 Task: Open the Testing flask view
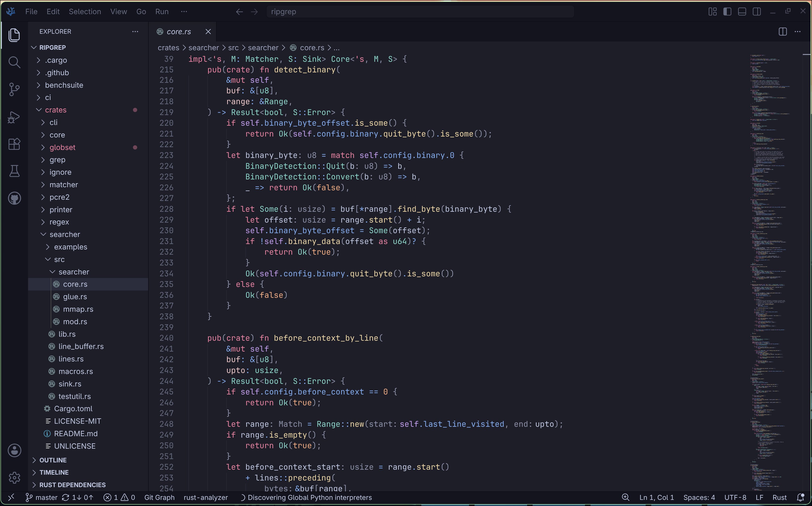click(x=14, y=171)
